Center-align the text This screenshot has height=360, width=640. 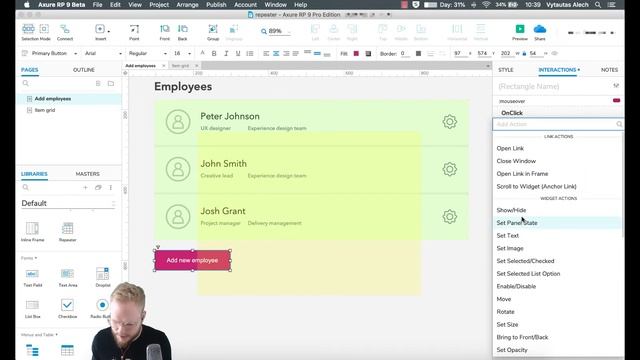click(276, 53)
